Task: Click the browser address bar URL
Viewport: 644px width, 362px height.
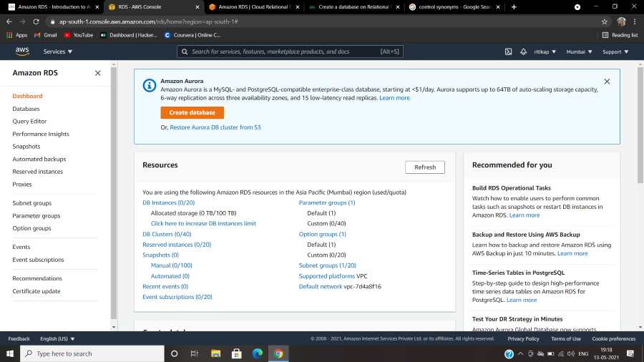Action: tap(148, 21)
